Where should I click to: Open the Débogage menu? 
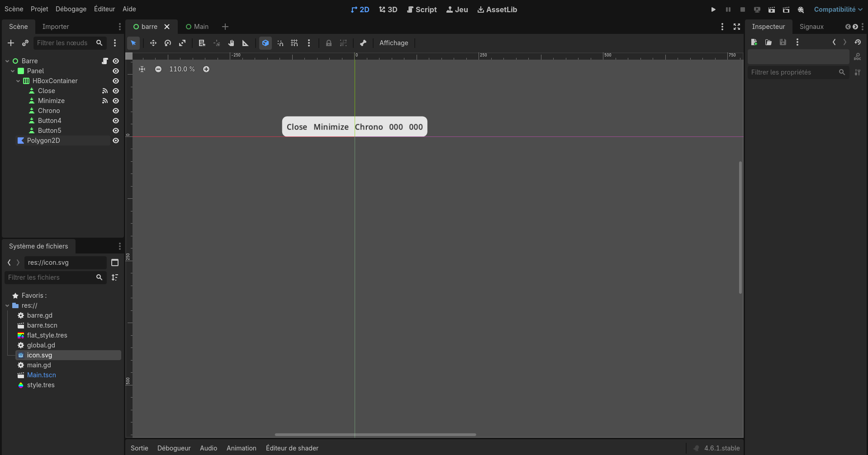click(71, 9)
